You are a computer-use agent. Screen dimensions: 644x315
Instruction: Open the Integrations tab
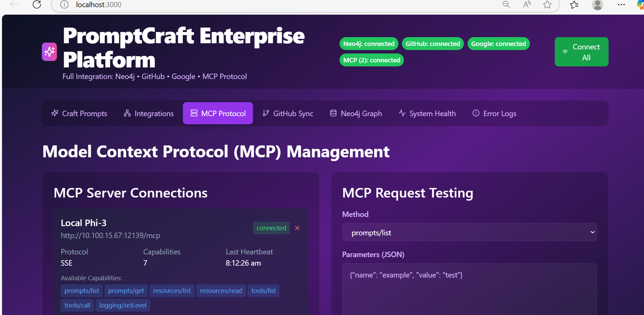[149, 113]
